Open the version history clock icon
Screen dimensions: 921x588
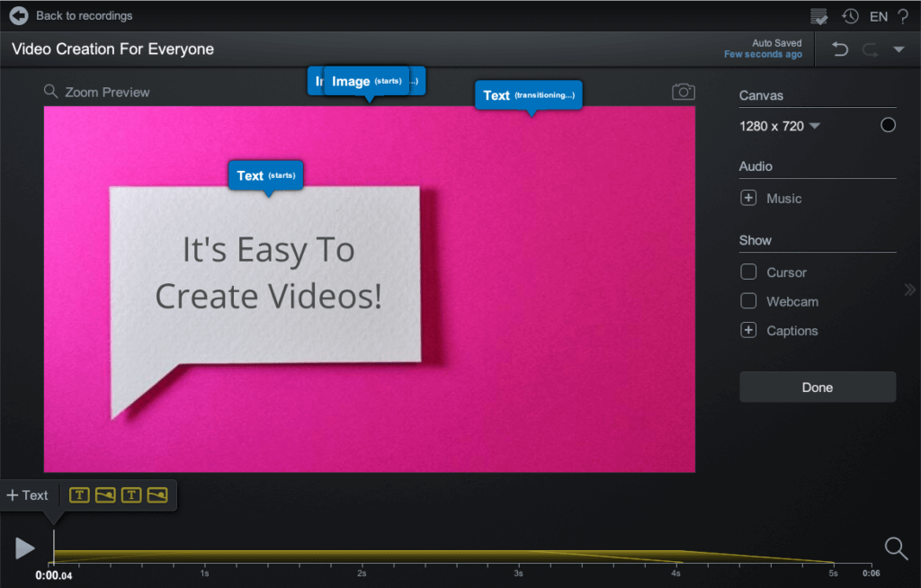(850, 16)
